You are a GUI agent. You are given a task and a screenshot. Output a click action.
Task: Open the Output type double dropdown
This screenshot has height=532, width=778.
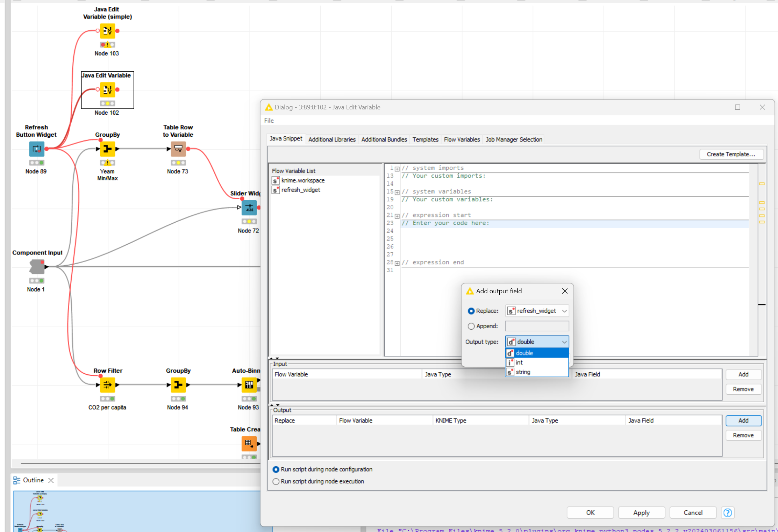tap(537, 342)
